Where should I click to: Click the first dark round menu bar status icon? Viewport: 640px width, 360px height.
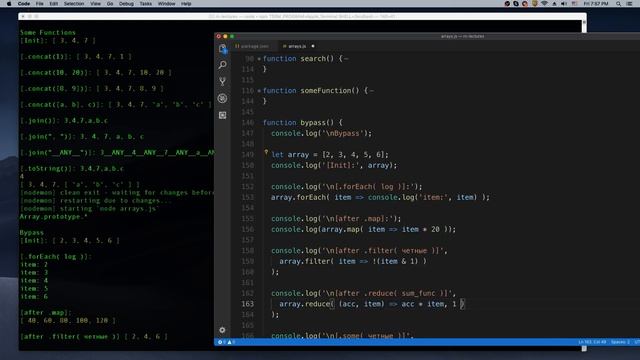tap(507, 4)
